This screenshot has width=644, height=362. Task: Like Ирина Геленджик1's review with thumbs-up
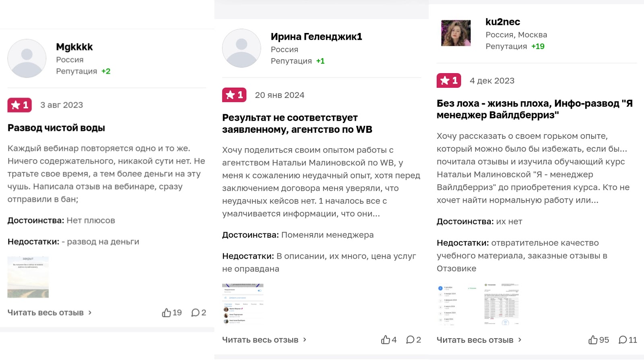click(386, 340)
